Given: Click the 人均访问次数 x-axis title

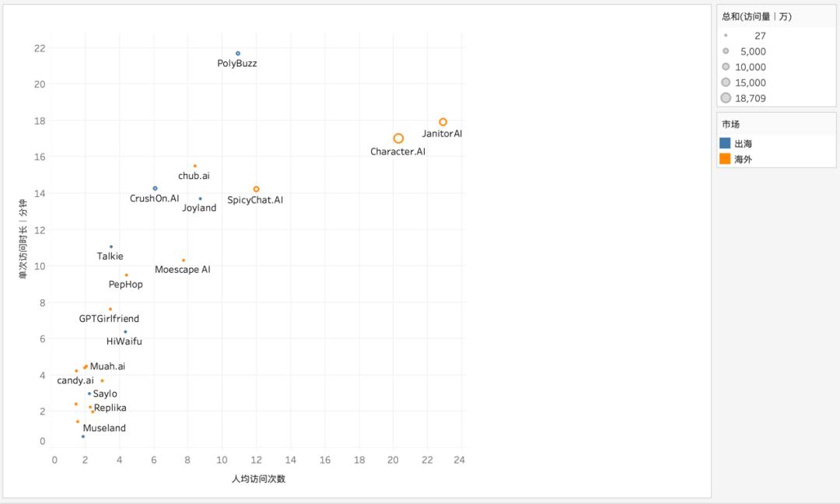Looking at the screenshot, I should (x=258, y=479).
